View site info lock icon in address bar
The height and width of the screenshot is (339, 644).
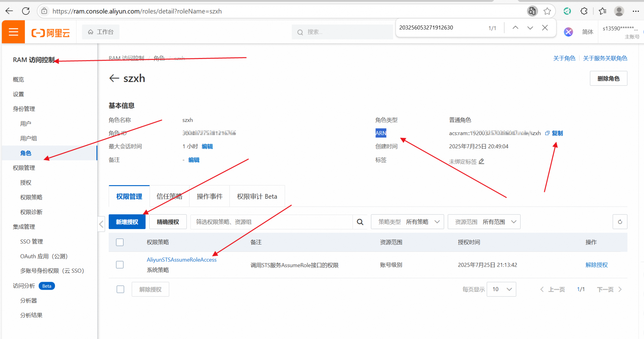click(44, 11)
